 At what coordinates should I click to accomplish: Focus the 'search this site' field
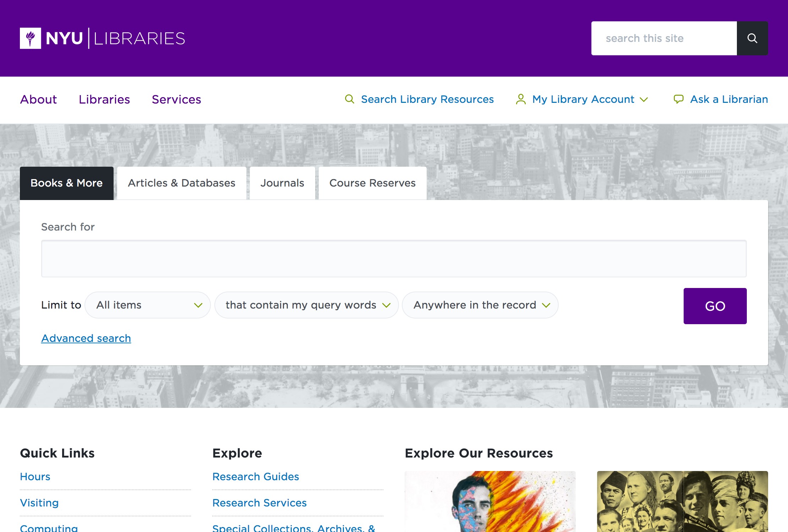[x=664, y=38]
